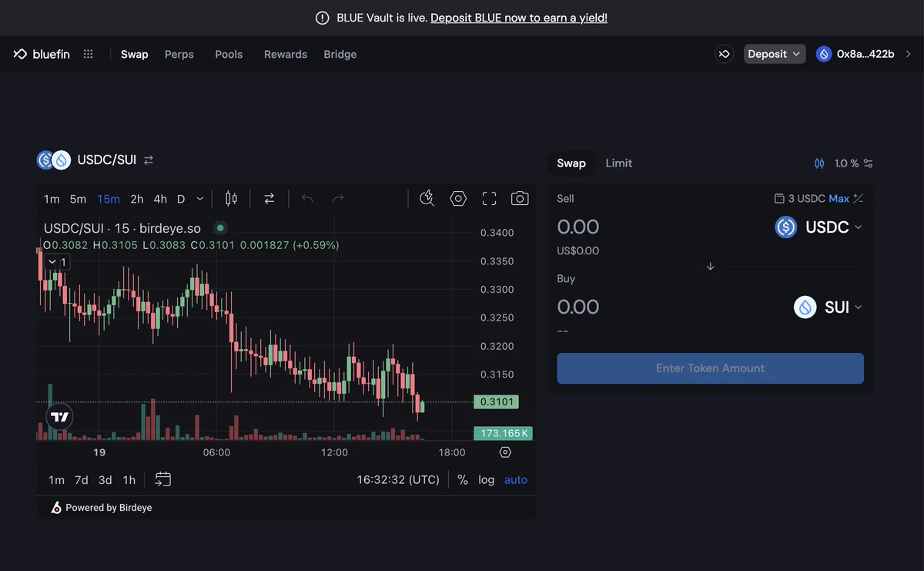Click the 173.165K volume label
Viewport: 924px width, 571px height.
pos(503,434)
